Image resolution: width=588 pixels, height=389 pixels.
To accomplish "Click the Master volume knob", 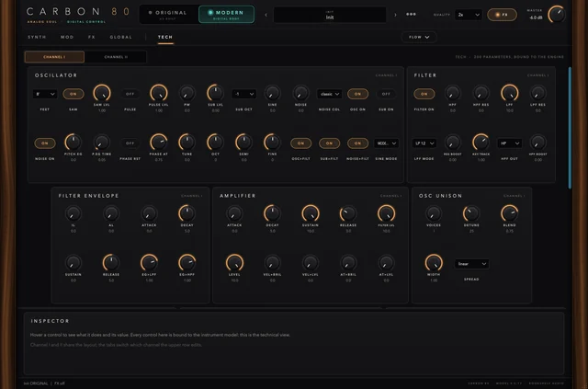I will [x=557, y=15].
